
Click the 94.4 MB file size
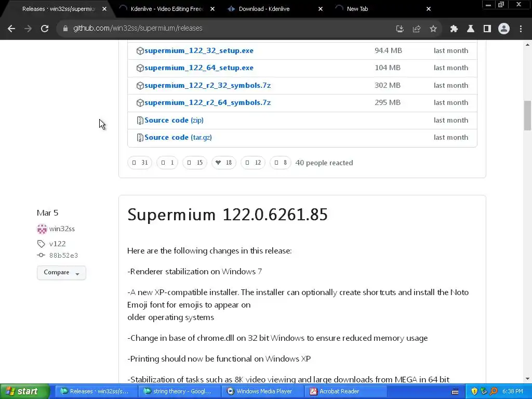[x=388, y=50]
